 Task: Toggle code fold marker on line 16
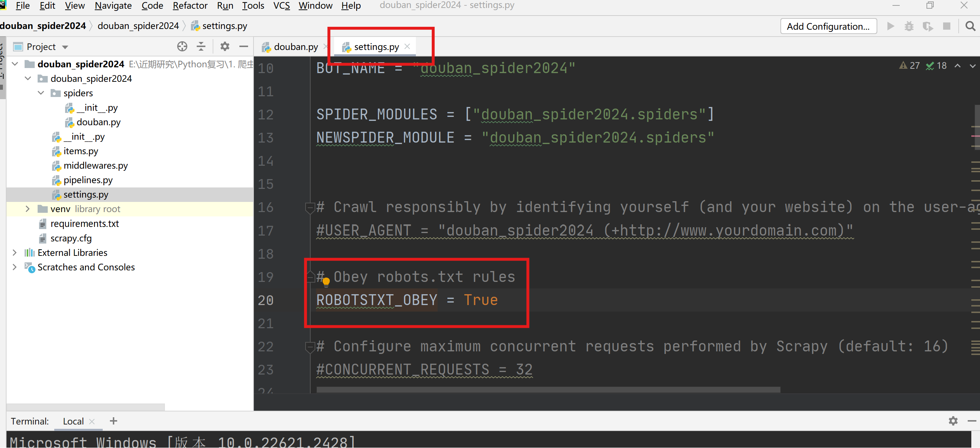click(310, 207)
